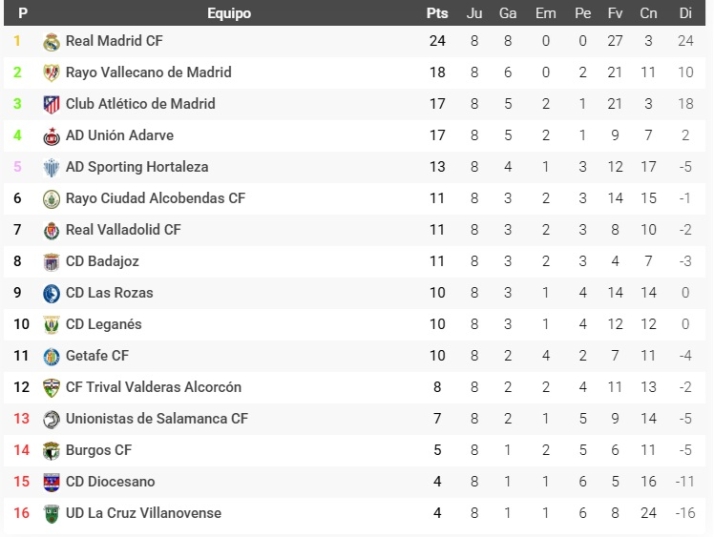Click the Di goal difference column header

click(x=685, y=14)
